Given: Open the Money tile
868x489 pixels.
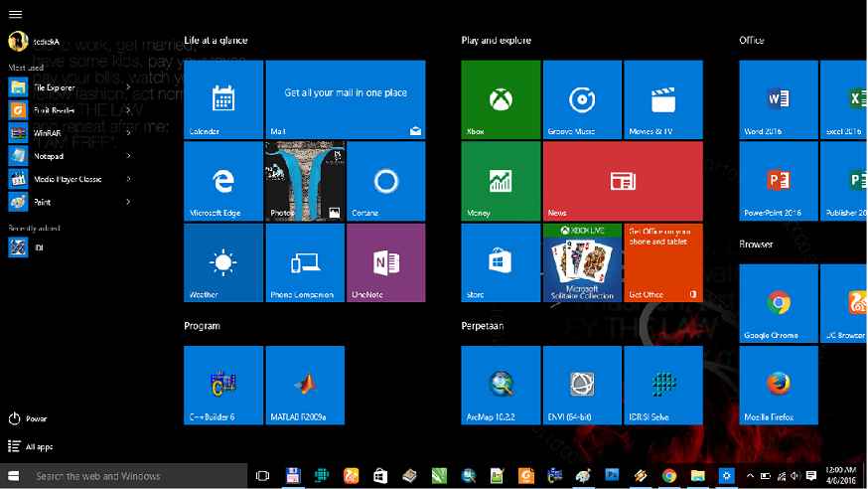Looking at the screenshot, I should pyautogui.click(x=501, y=181).
